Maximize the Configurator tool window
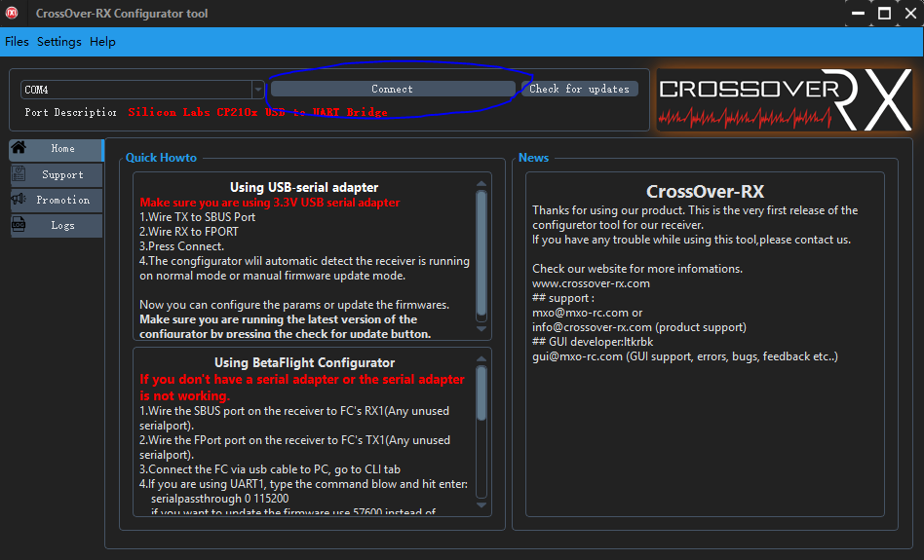This screenshot has width=924, height=560. pyautogui.click(x=884, y=13)
